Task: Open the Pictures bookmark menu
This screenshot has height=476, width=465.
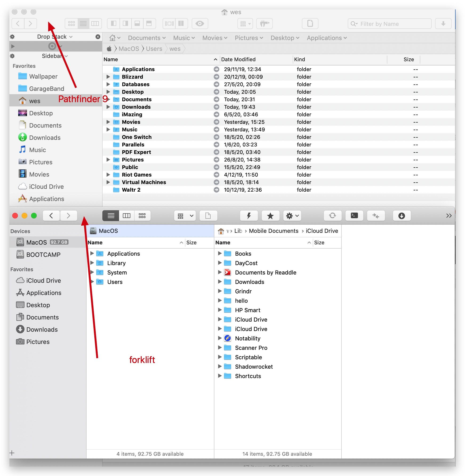Action: (249, 38)
